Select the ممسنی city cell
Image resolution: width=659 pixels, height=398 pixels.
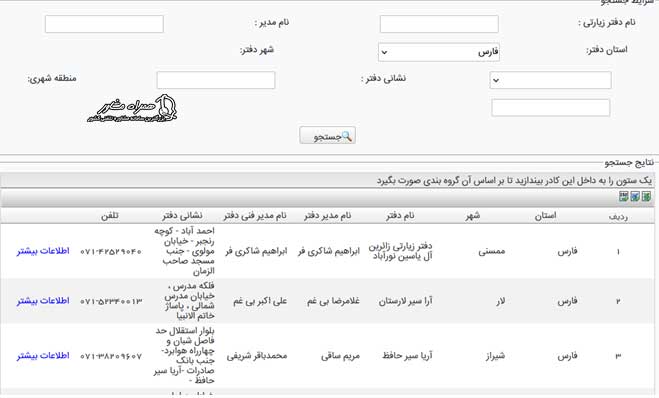pos(491,251)
